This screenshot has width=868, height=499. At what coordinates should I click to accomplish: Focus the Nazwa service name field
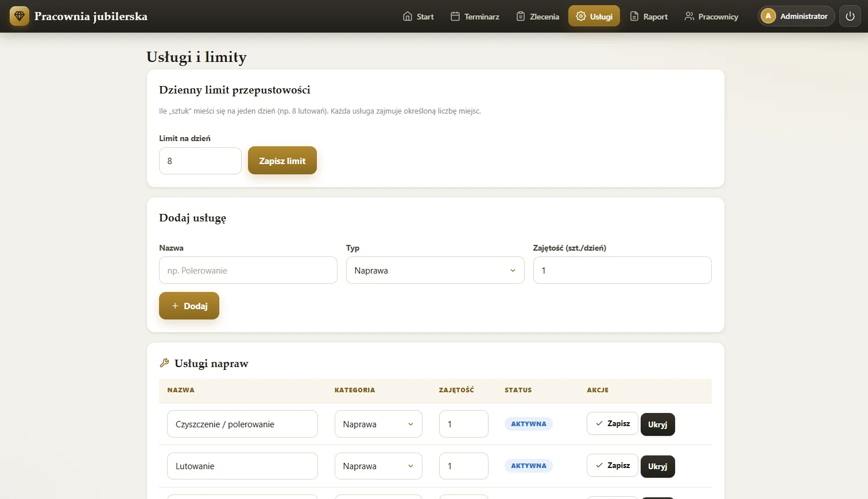248,270
